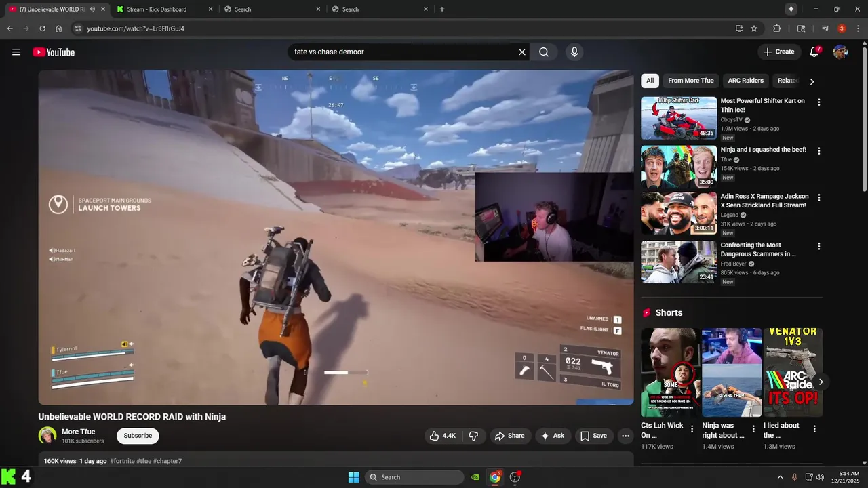This screenshot has width=868, height=488.
Task: Open the Ninja and I squashed the beef thumbnail
Action: click(x=679, y=167)
